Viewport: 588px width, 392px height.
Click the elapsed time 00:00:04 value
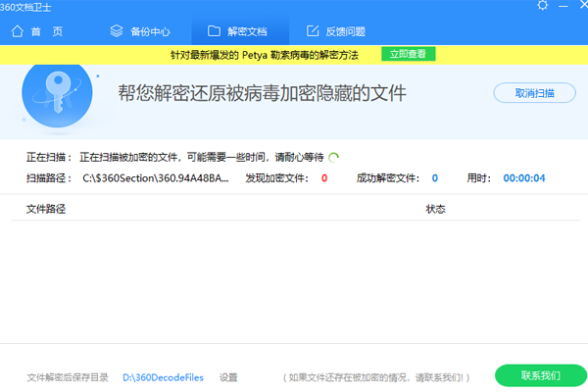pos(523,178)
